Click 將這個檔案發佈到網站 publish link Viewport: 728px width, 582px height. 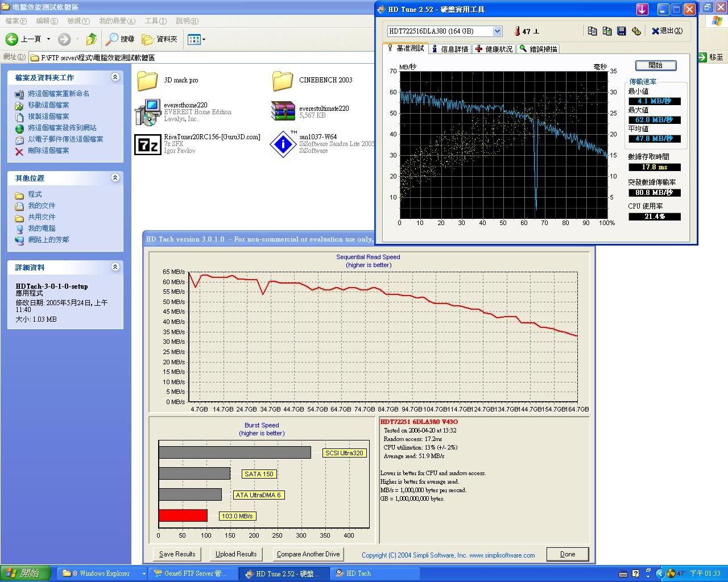[x=62, y=128]
